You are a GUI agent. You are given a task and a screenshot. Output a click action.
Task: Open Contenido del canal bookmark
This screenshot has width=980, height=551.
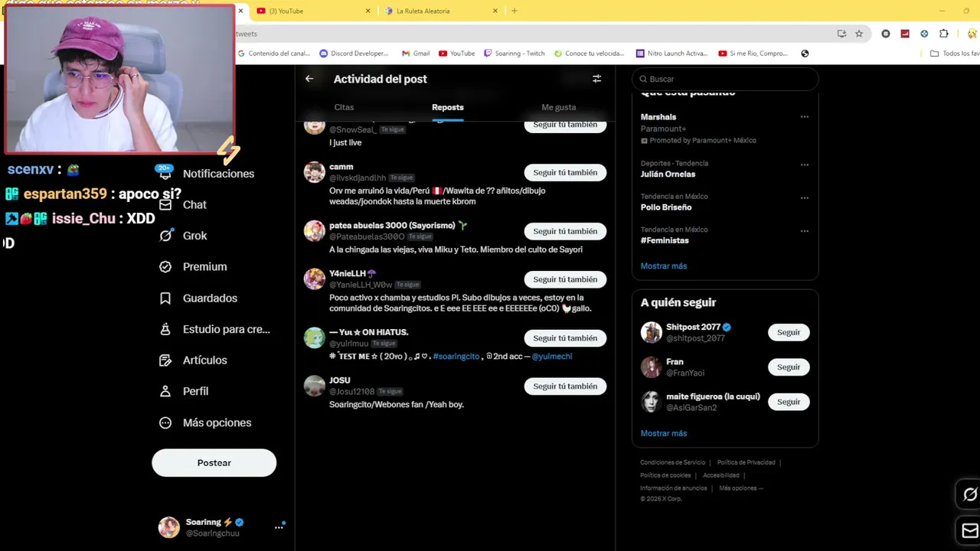(x=274, y=54)
